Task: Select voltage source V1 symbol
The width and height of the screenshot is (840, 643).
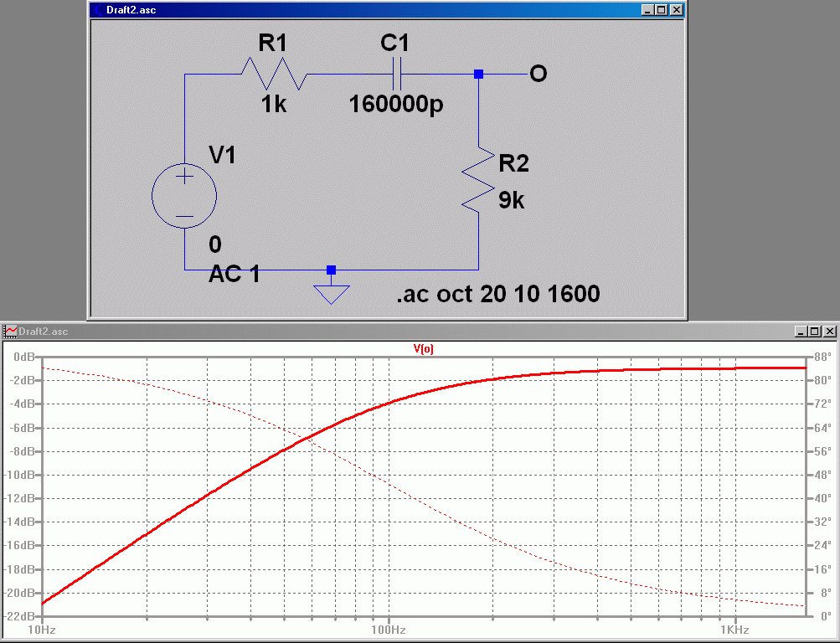Action: [184, 196]
